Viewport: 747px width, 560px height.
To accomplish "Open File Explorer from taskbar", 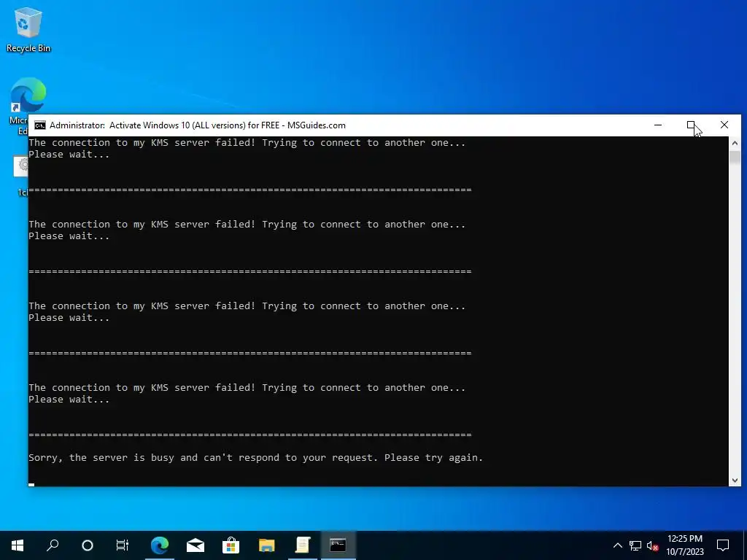I will 267,545.
